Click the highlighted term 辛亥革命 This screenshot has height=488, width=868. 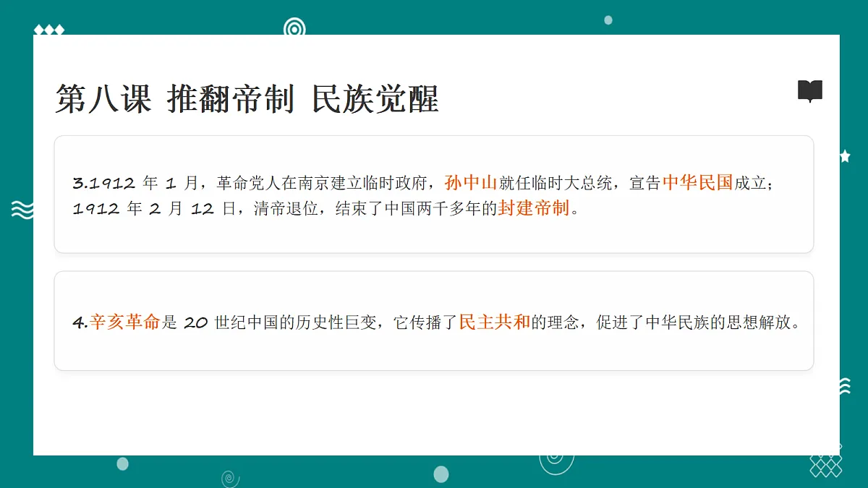125,322
